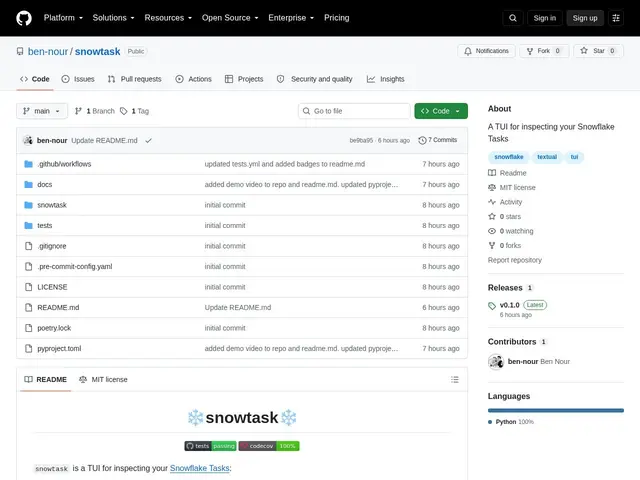Screen dimensions: 640x480
Task: Expand the Resources menu
Action: [x=168, y=18]
